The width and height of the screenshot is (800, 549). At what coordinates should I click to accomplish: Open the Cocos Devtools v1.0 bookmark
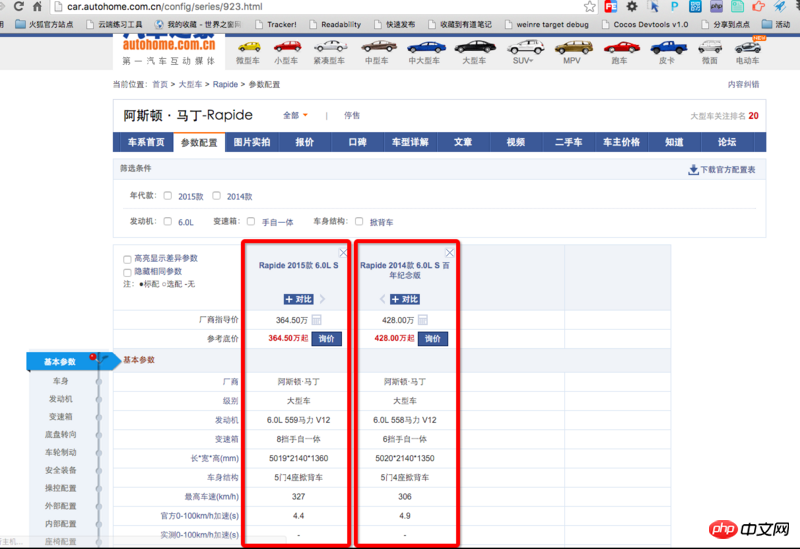(x=645, y=24)
